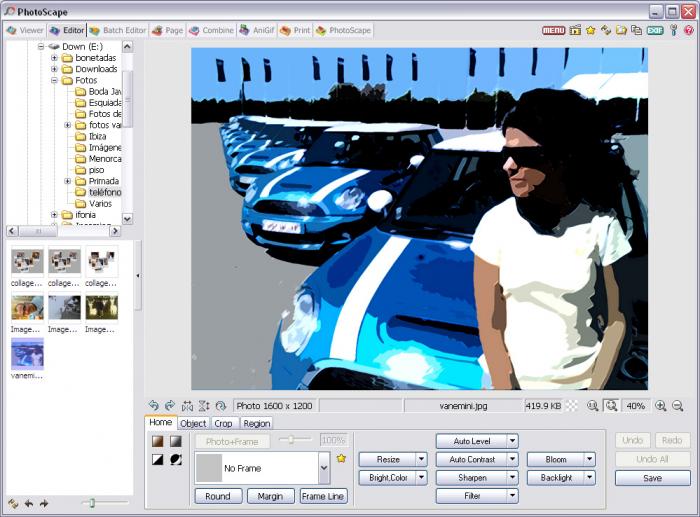Viewport: 700px width, 517px height.
Task: Click the yellow folder arrow icon in top toolbar
Action: click(x=621, y=30)
